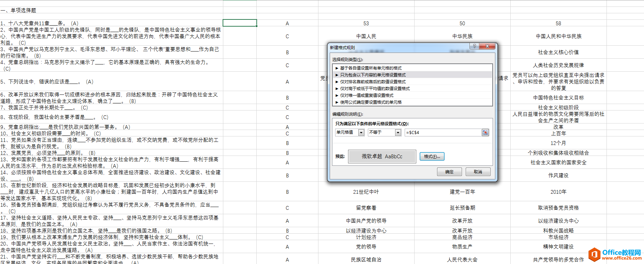This screenshot has height=264, width=644.
Task: Click answer B in the question 15 row
Action: click(287, 192)
